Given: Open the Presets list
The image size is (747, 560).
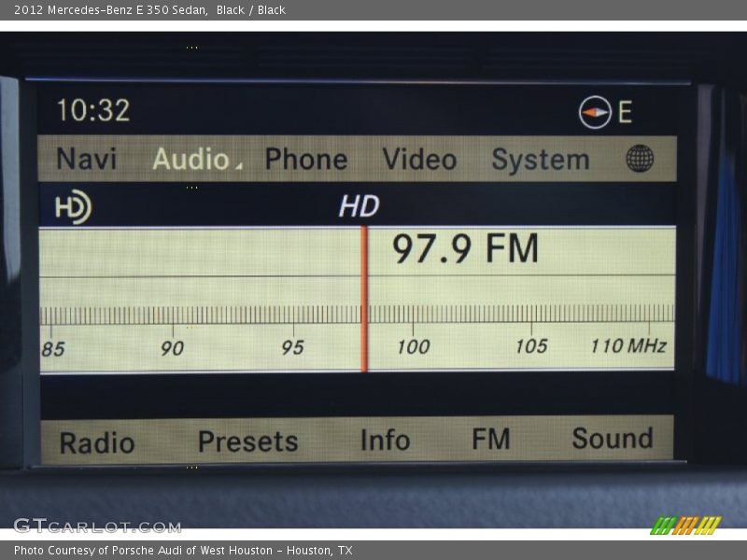Looking at the screenshot, I should click(247, 441).
